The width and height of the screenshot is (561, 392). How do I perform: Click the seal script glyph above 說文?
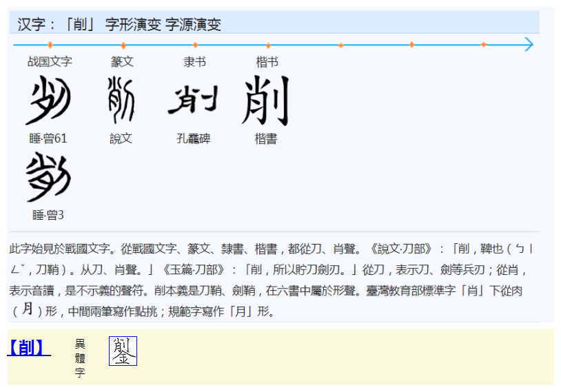121,101
